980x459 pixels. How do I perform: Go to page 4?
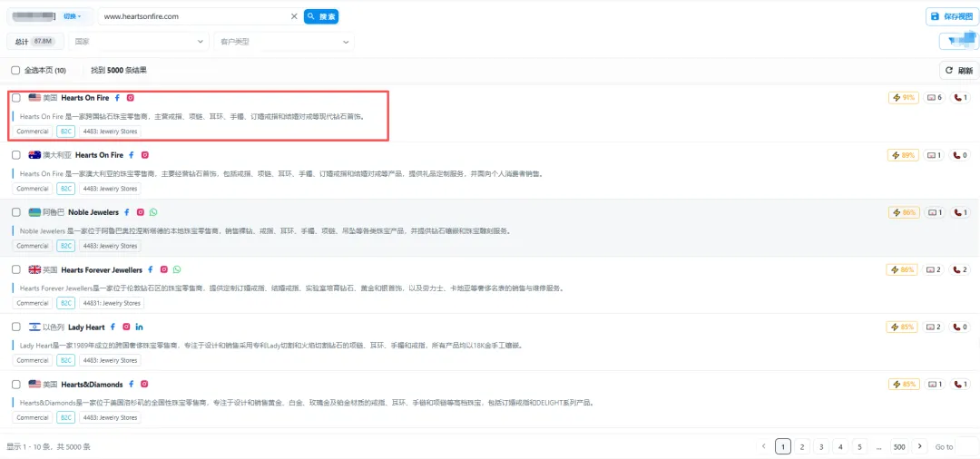point(840,446)
